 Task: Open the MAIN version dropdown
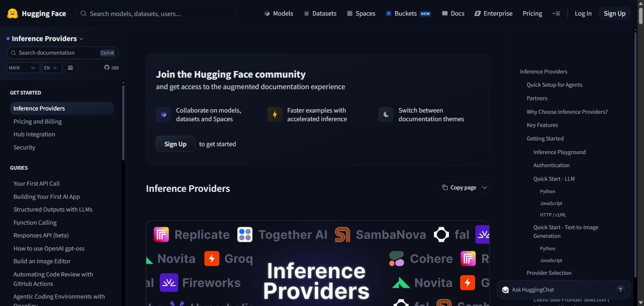(x=23, y=68)
